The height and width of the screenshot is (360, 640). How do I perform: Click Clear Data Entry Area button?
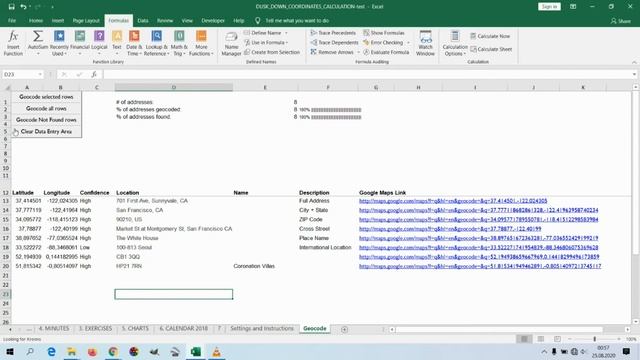pyautogui.click(x=46, y=131)
